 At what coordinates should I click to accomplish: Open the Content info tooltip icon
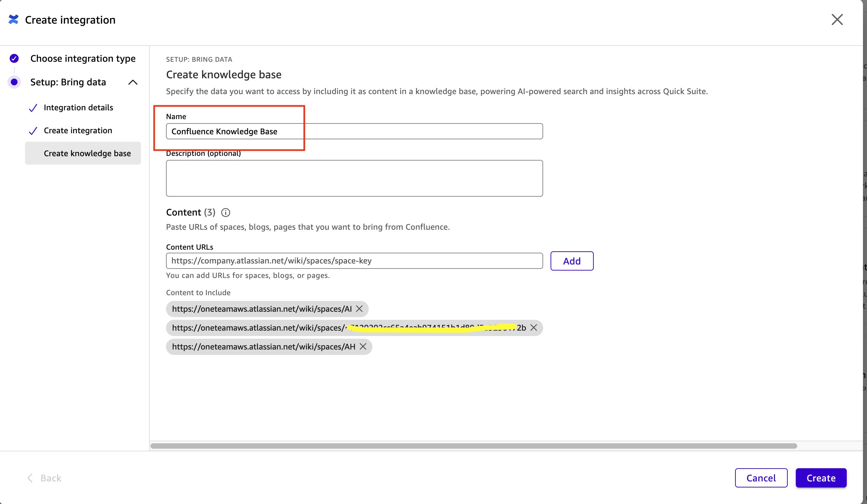[x=226, y=212]
